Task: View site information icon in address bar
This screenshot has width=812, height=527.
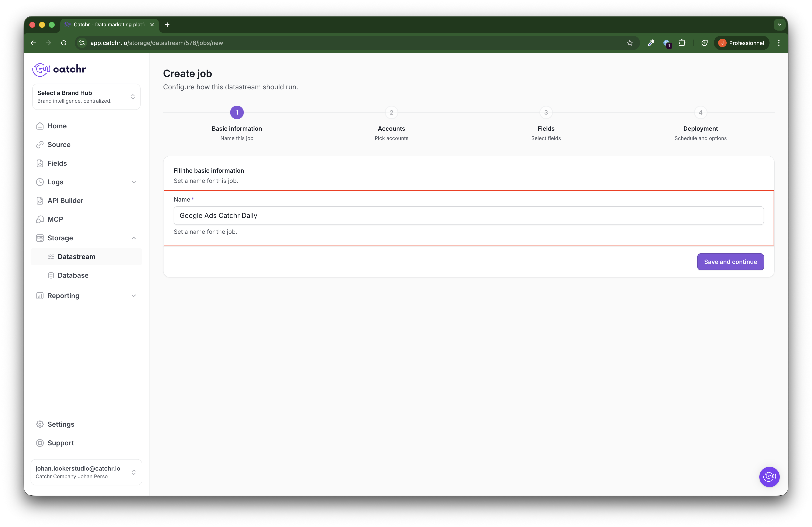Action: coord(82,43)
